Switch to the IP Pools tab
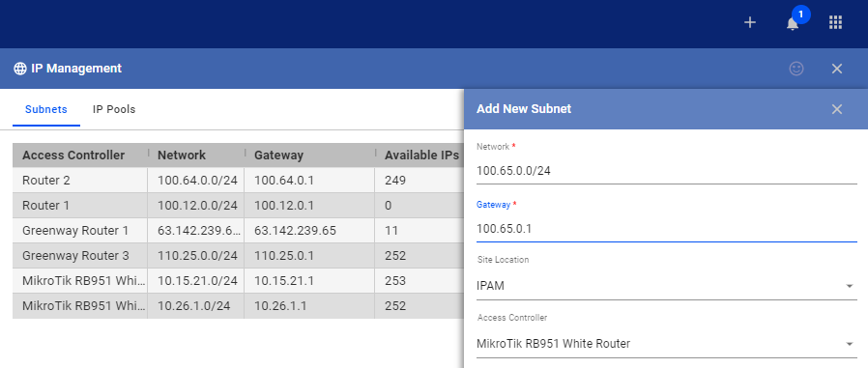868x368 pixels. (x=114, y=109)
